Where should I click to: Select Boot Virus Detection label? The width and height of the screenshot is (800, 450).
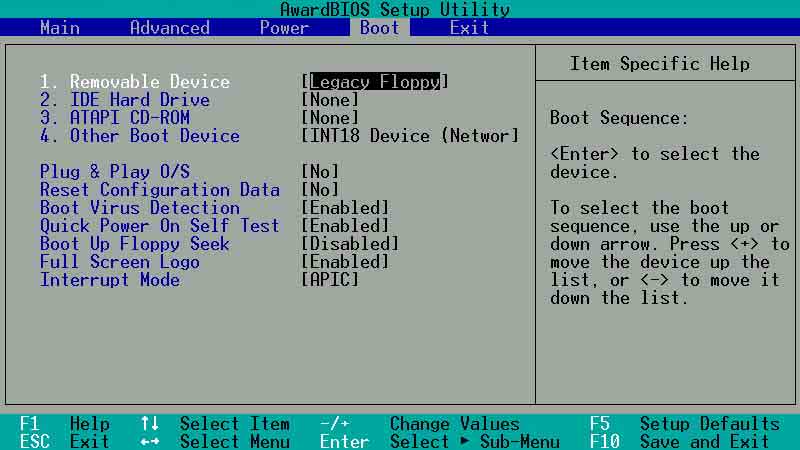(140, 208)
